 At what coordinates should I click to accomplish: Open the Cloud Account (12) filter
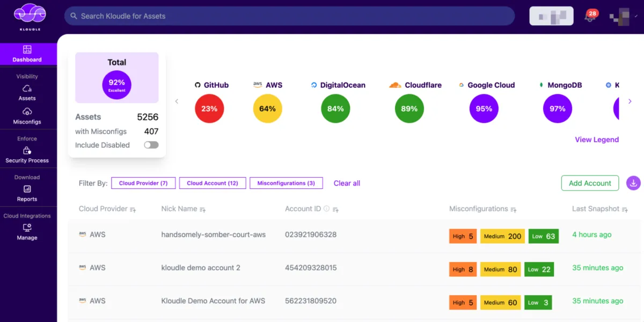coord(213,183)
